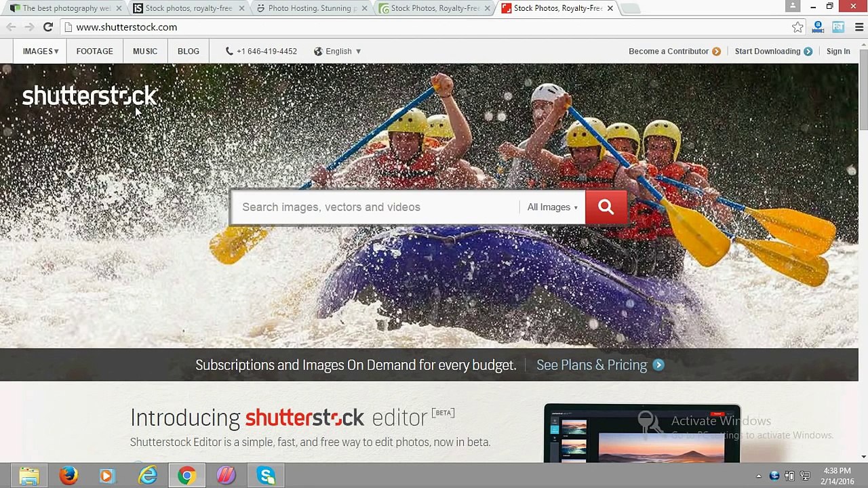Open the purple striped app in the taskbar
This screenshot has width=868, height=488.
coord(226,476)
